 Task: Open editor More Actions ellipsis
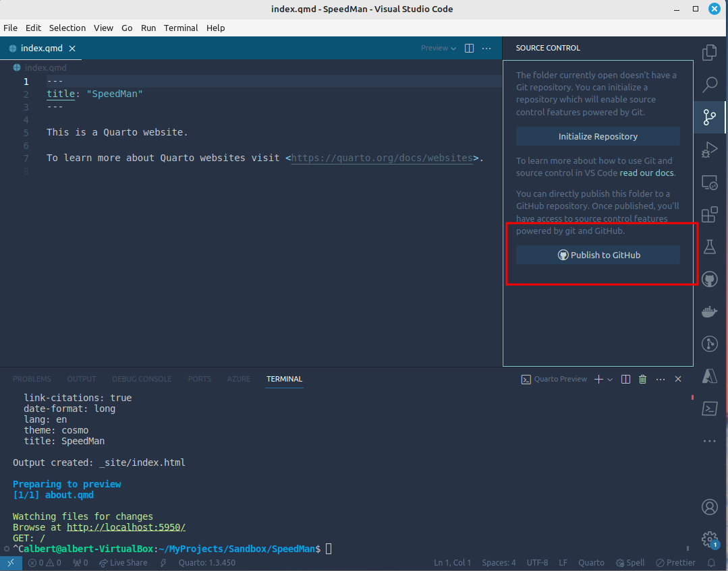pos(486,49)
